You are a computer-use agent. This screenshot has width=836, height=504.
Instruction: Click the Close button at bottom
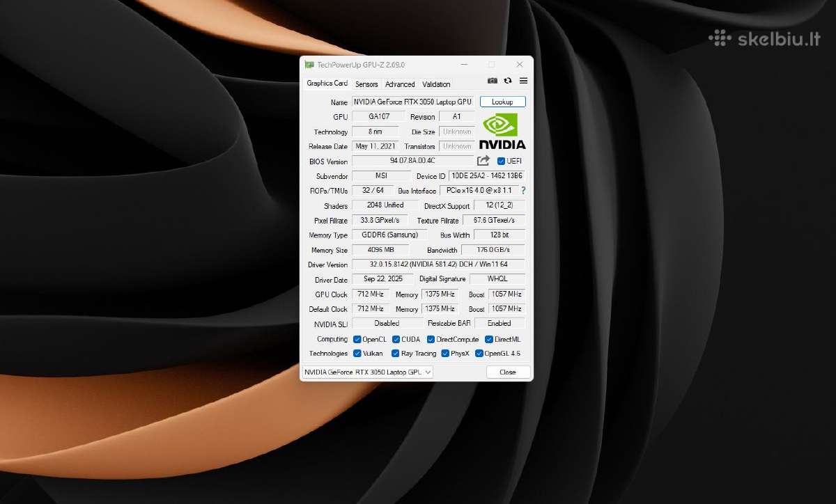click(508, 372)
